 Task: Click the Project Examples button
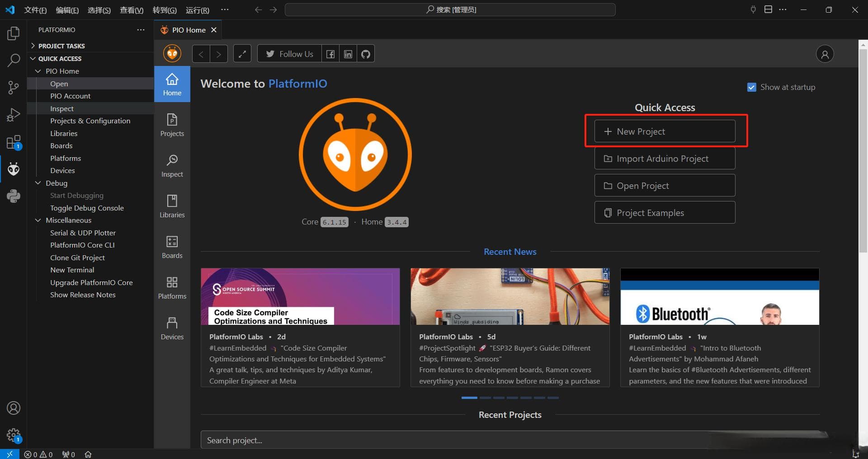pos(665,212)
